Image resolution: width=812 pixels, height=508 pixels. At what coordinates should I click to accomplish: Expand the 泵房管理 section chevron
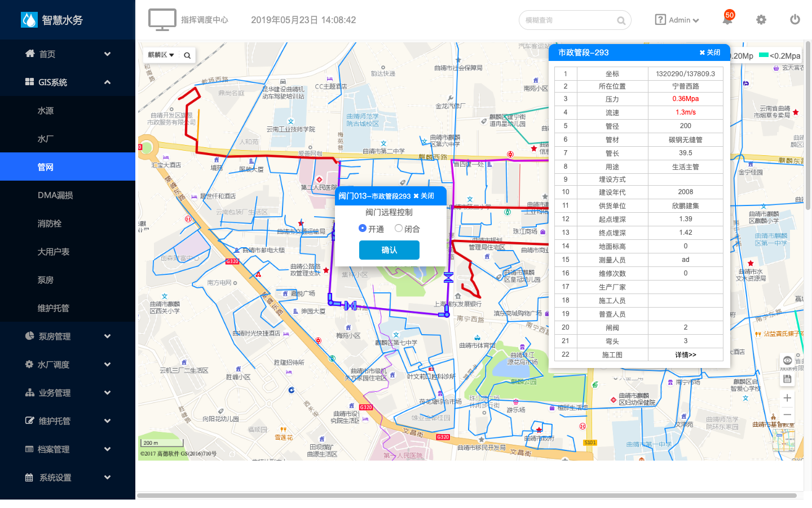click(107, 336)
